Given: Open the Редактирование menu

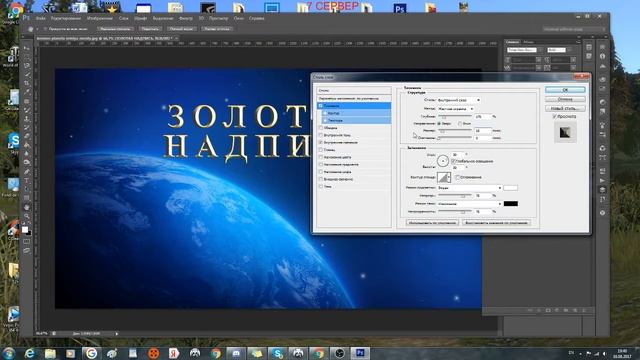Looking at the screenshot, I should coord(66,18).
